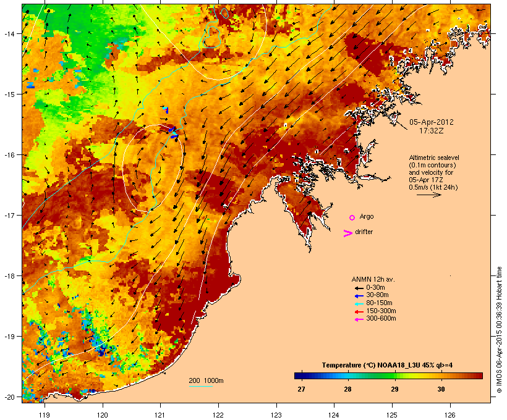Click the cyan 80-150m legend arrow
This screenshot has width=507, height=420.
tap(359, 304)
